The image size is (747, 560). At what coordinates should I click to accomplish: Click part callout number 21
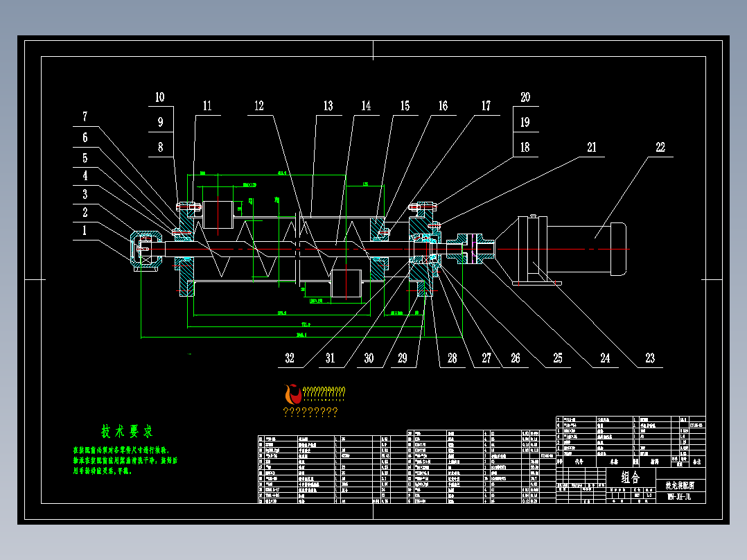pos(592,147)
